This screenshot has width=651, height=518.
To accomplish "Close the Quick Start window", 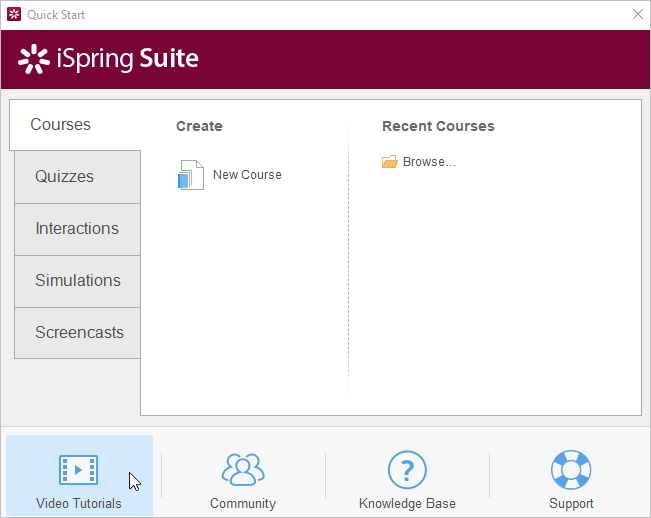I will coord(637,15).
